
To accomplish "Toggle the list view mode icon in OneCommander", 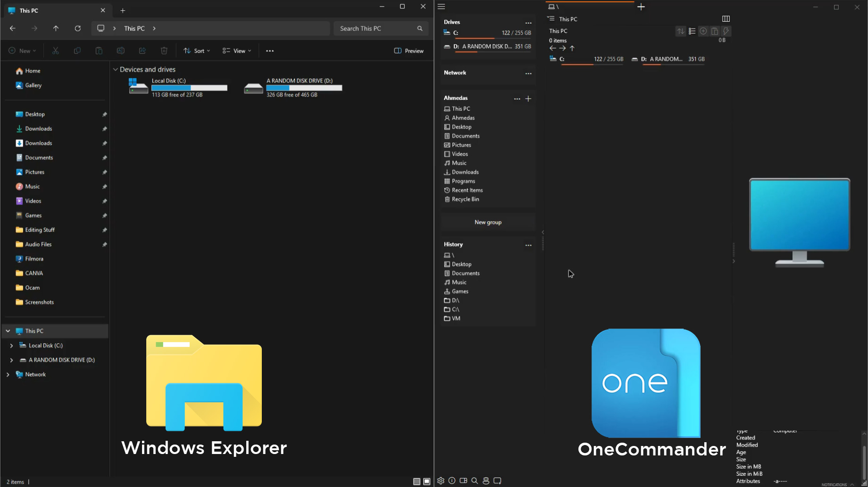I will point(692,31).
